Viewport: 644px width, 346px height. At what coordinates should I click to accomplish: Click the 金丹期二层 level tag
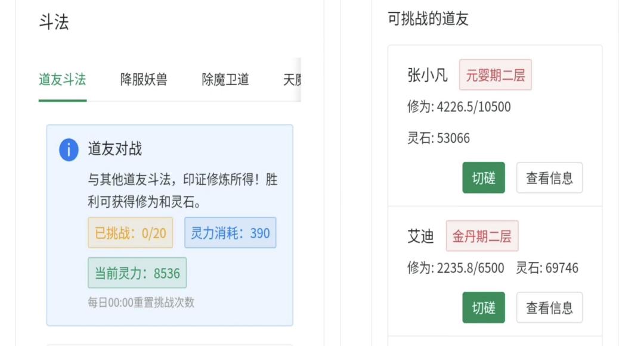(482, 236)
